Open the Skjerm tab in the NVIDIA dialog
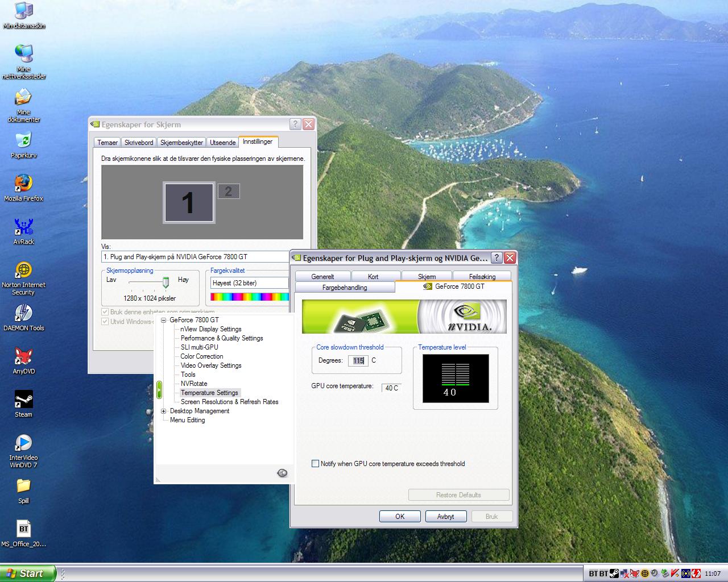This screenshot has height=582, width=728. (427, 277)
